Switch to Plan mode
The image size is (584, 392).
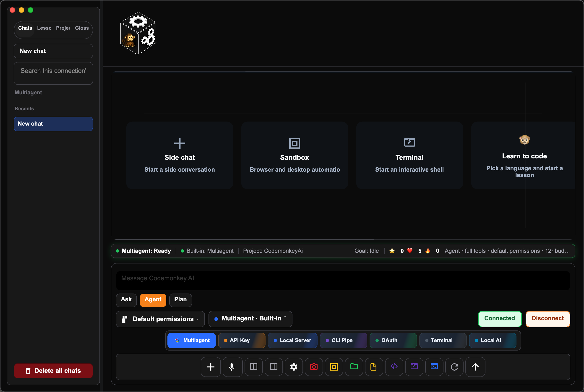click(x=180, y=300)
